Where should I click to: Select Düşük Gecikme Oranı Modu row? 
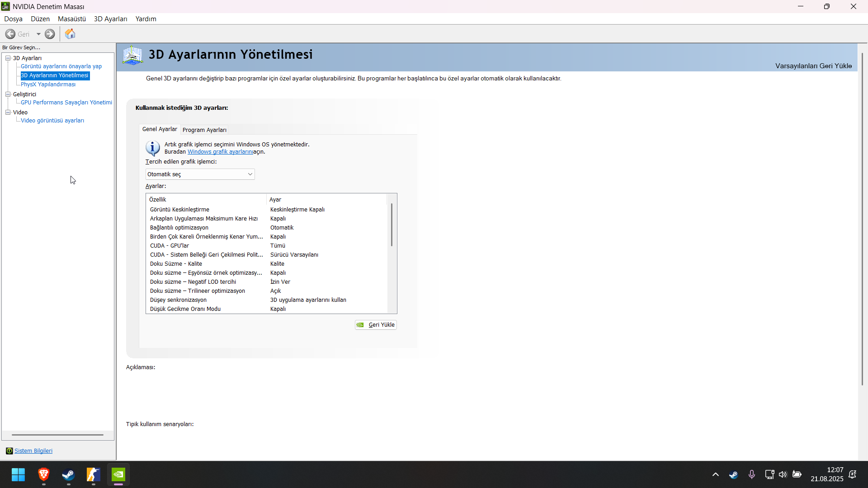click(268, 309)
